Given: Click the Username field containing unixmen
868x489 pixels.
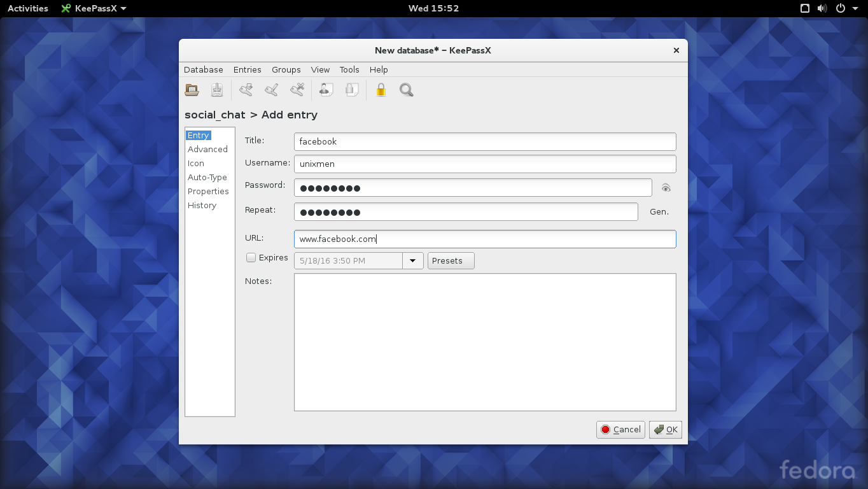Looking at the screenshot, I should 485,164.
